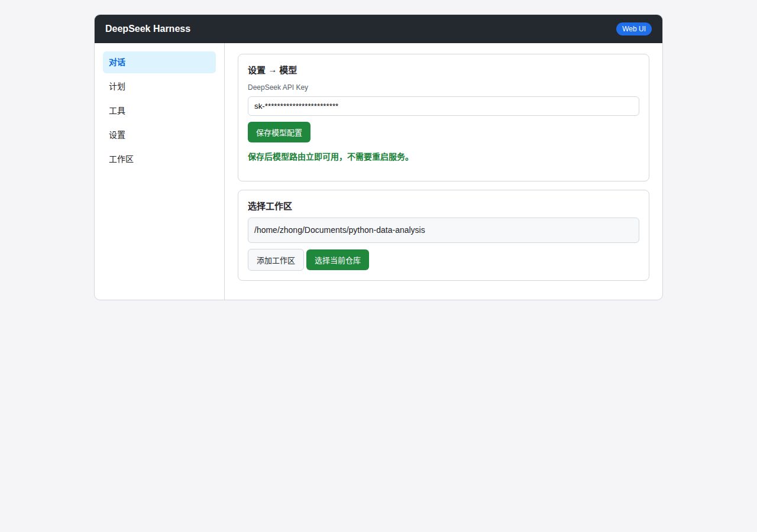Switch to the 计划 section

coord(159,86)
